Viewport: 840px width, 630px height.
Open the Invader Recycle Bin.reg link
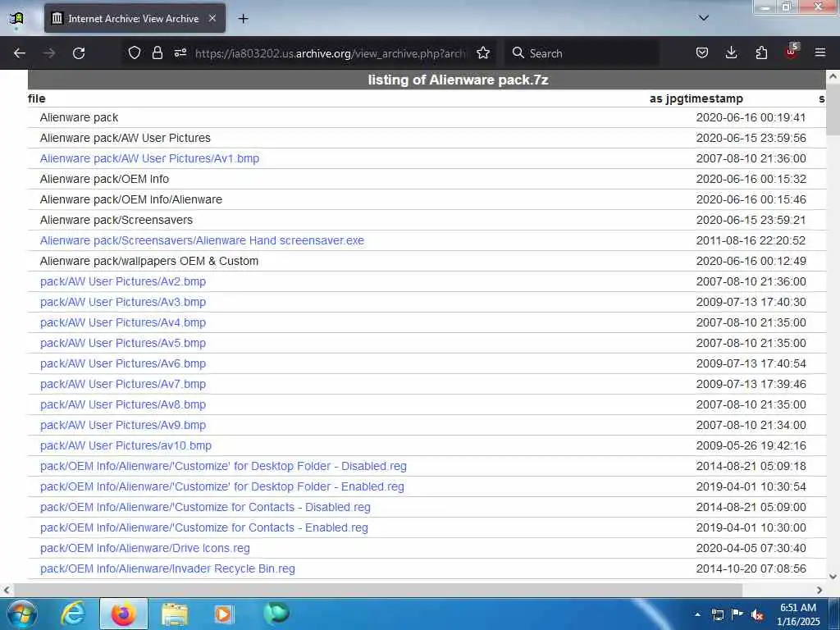[x=167, y=569]
